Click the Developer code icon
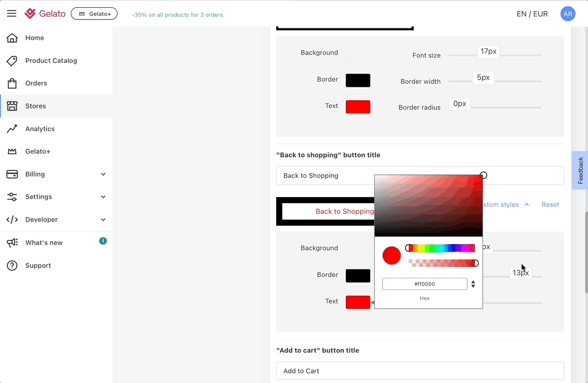Screen dimensions: 588x383 [12, 219]
